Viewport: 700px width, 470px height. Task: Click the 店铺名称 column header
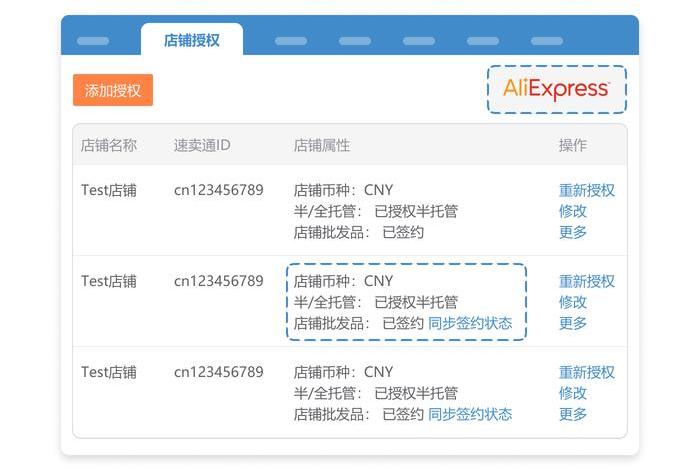point(109,146)
